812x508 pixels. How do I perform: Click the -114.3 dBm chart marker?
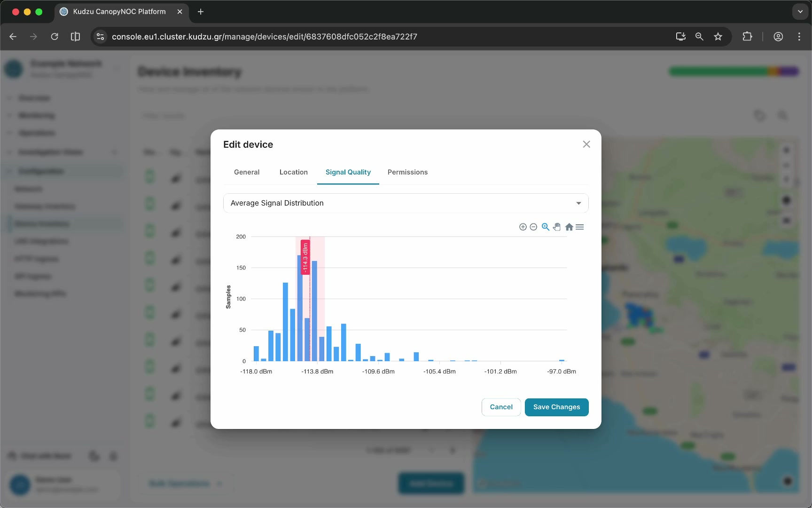(x=305, y=257)
